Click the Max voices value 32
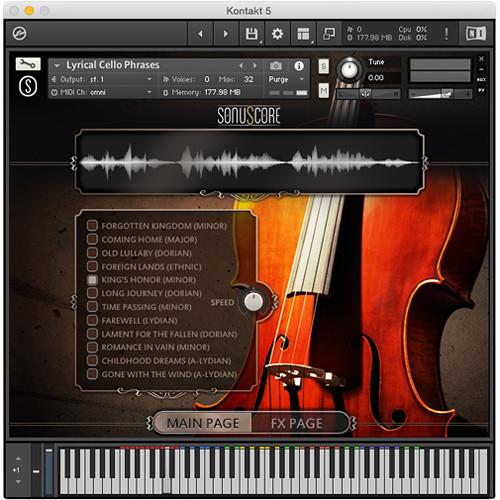Screen dimensions: 500x500 point(248,79)
